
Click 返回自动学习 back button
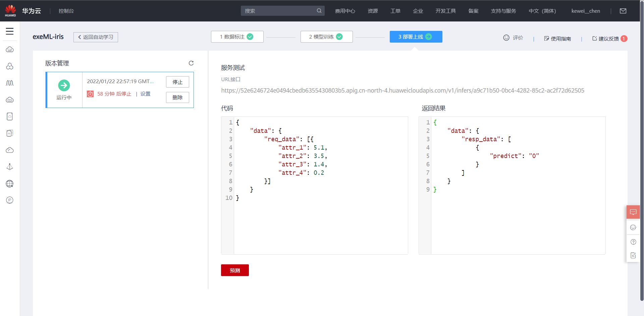point(96,37)
